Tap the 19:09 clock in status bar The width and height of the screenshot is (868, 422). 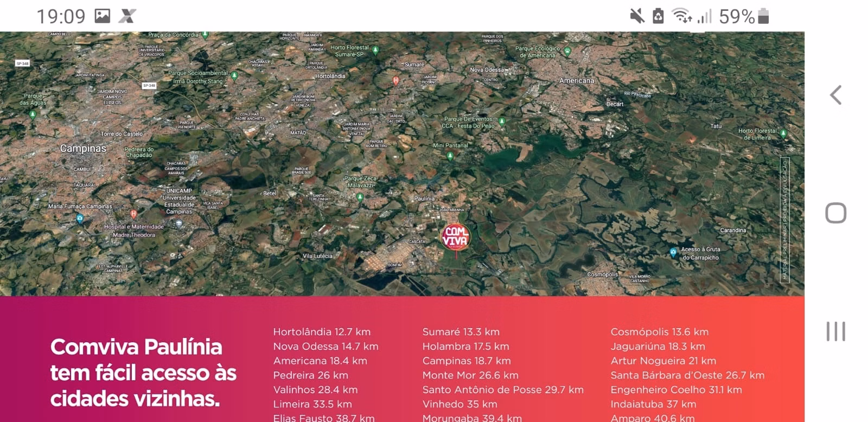61,16
